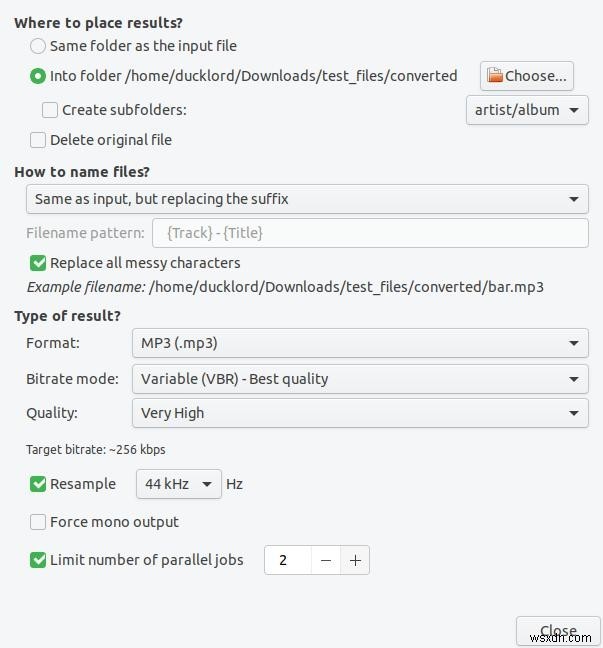Click the 'Where to place results?' heading

[x=98, y=23]
